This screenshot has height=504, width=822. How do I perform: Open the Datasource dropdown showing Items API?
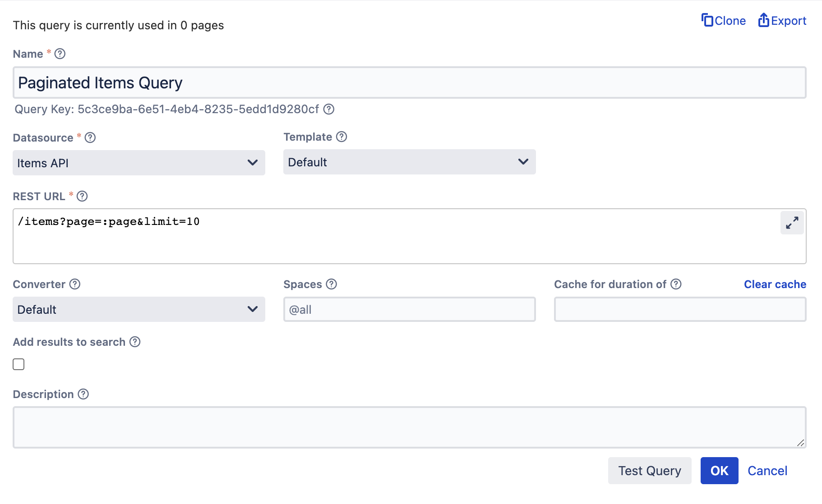pos(139,163)
